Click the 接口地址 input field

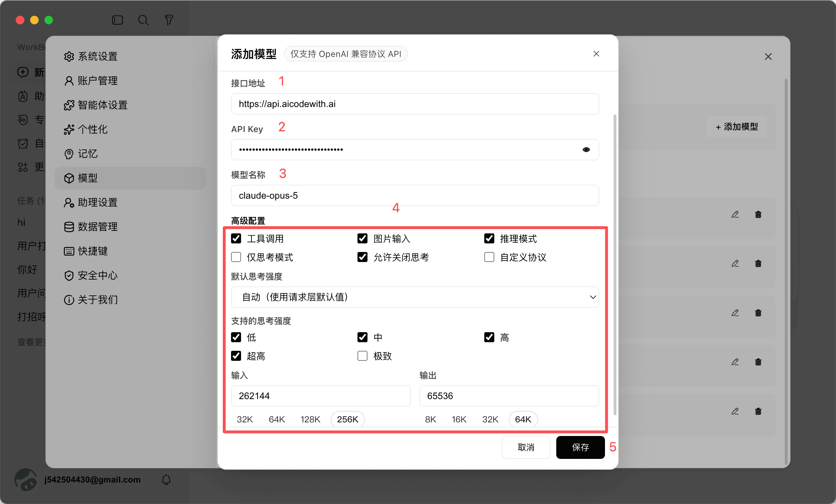click(415, 104)
